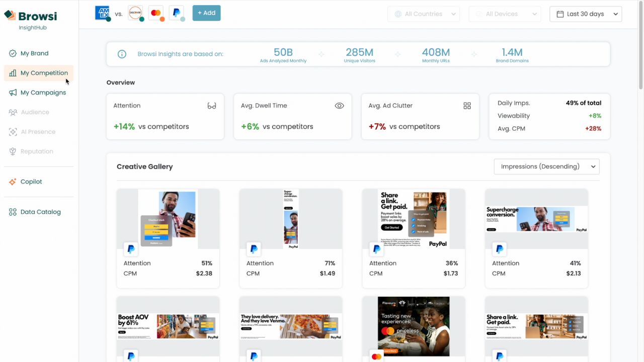Open PayPal checkout ad thumbnail with $2.38 CPM

pyautogui.click(x=168, y=219)
